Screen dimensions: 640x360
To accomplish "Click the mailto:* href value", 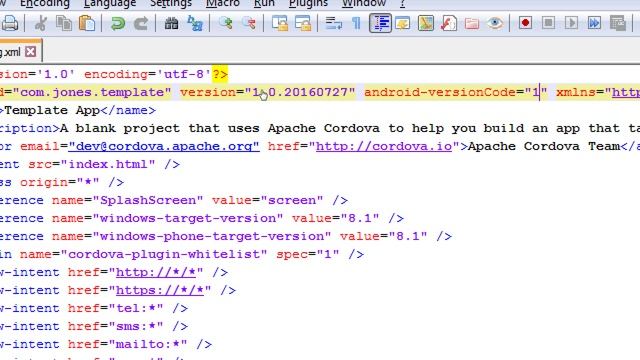I will tap(148, 344).
